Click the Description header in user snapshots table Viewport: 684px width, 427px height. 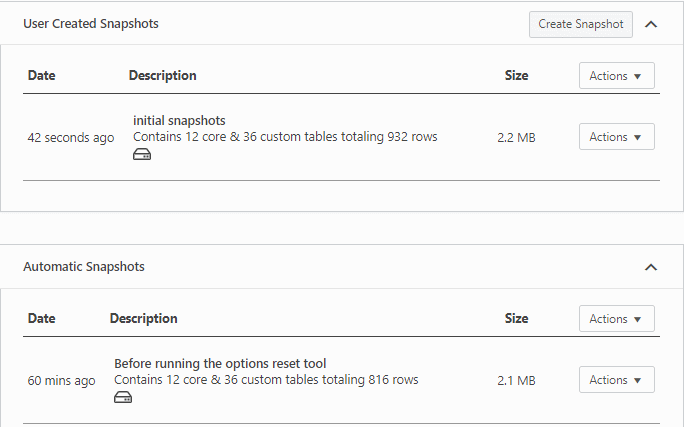tap(163, 76)
